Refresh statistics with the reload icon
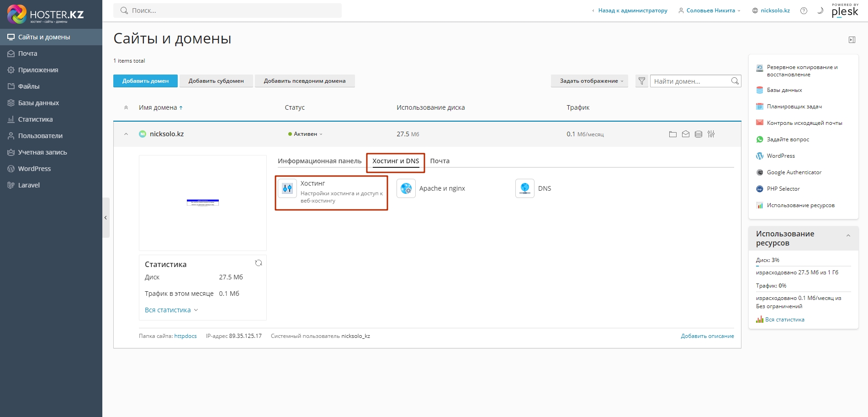The width and height of the screenshot is (868, 417). point(259,263)
